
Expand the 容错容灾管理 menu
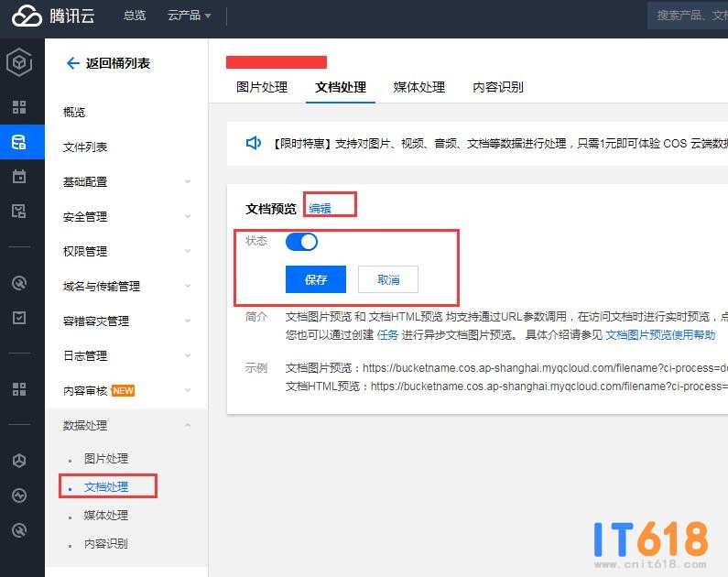[x=126, y=321]
